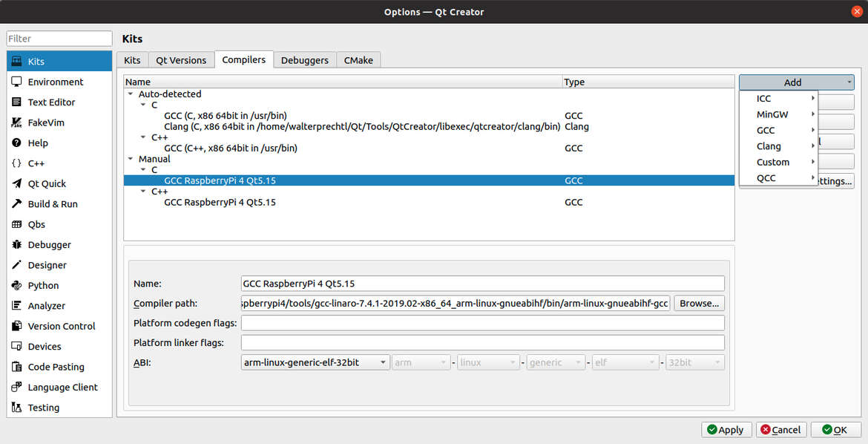Screen dimensions: 868x444
Task: Open Version Control settings icon
Action: (16, 326)
